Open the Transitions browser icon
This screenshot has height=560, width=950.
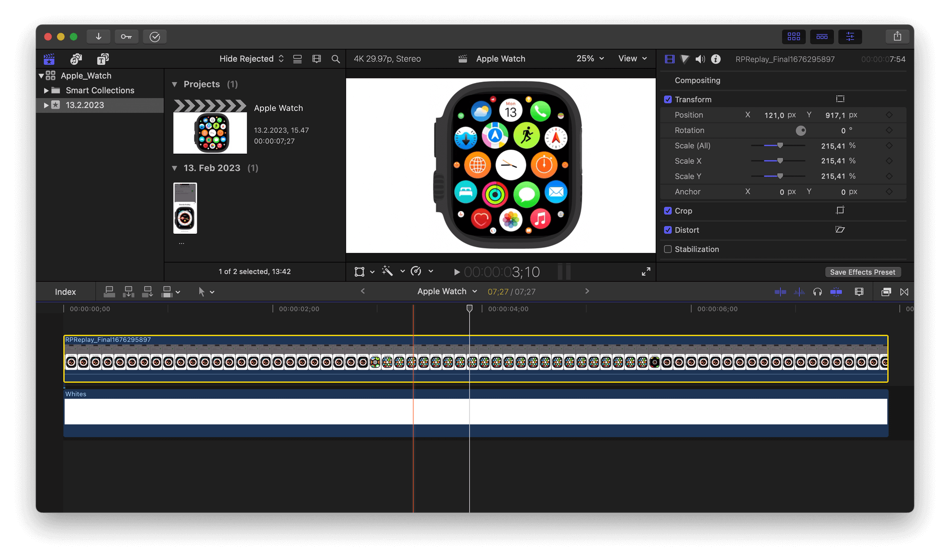click(904, 292)
